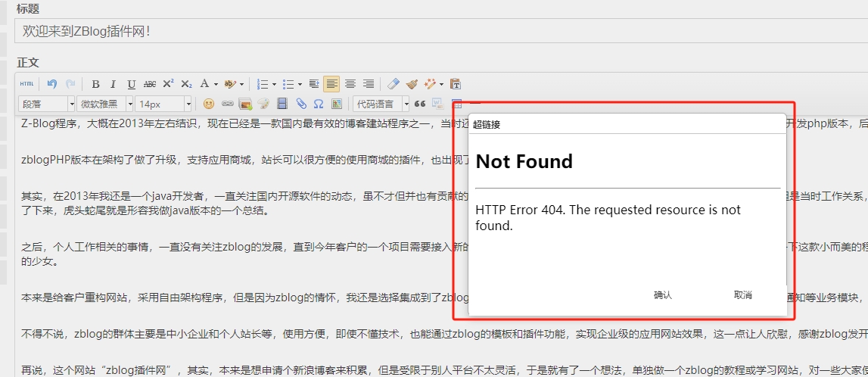Click the 超链接 dialog title bar
Viewport: 868px width, 377px height.
coord(627,125)
